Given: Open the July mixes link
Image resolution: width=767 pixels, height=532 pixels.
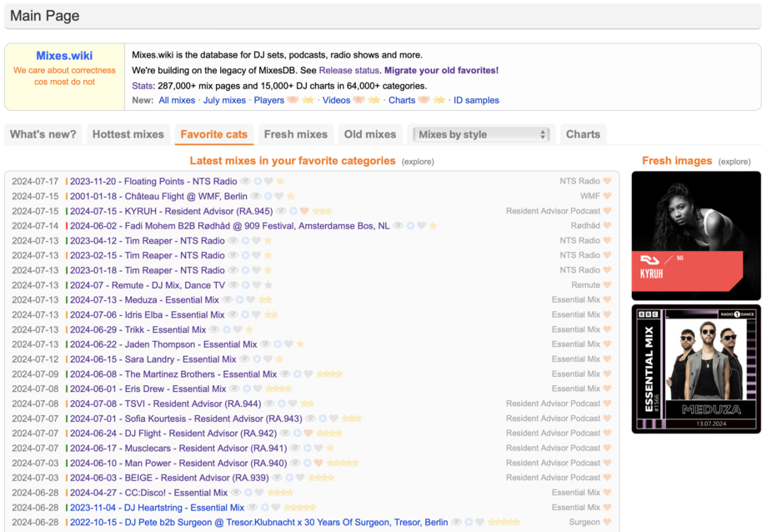Looking at the screenshot, I should 224,100.
